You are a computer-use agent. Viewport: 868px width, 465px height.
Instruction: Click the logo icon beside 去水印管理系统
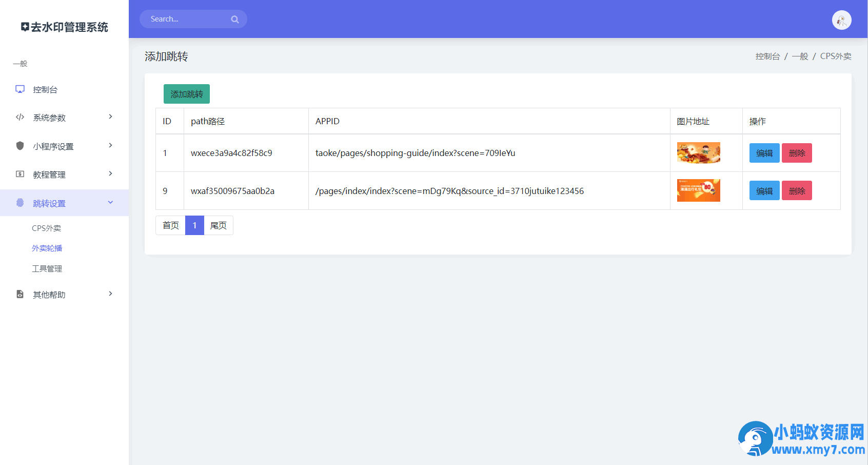[x=25, y=27]
